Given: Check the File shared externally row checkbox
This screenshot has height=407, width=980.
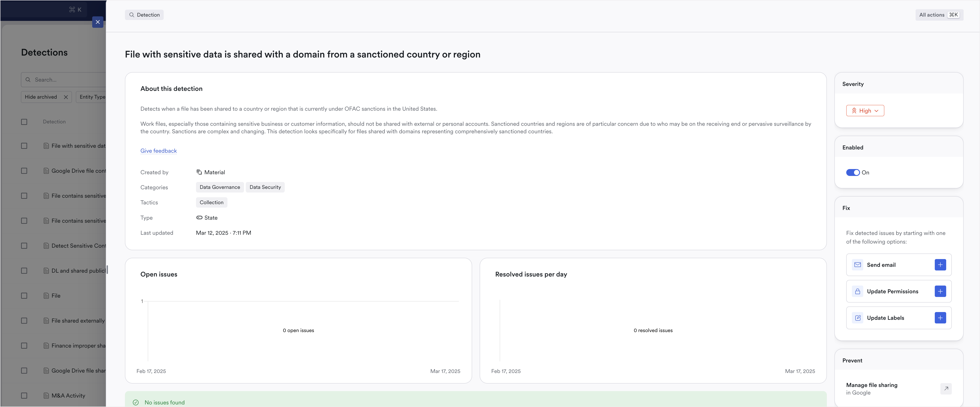Looking at the screenshot, I should 24,321.
